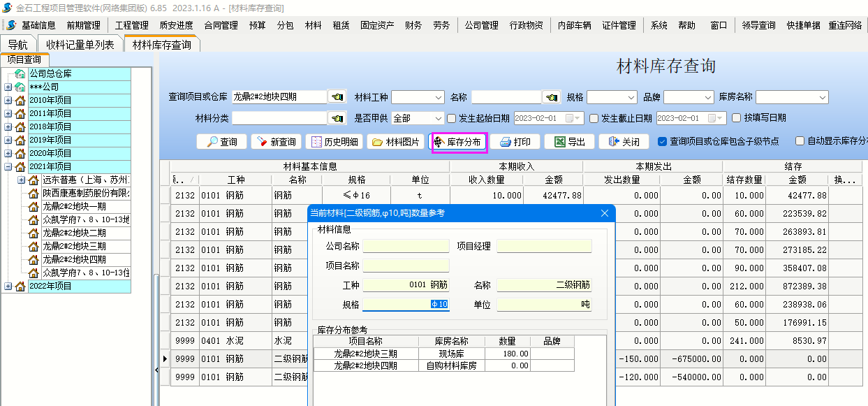Click lookup icon beside 材料分类 field
Image resolution: width=868 pixels, height=406 pixels.
pos(337,118)
